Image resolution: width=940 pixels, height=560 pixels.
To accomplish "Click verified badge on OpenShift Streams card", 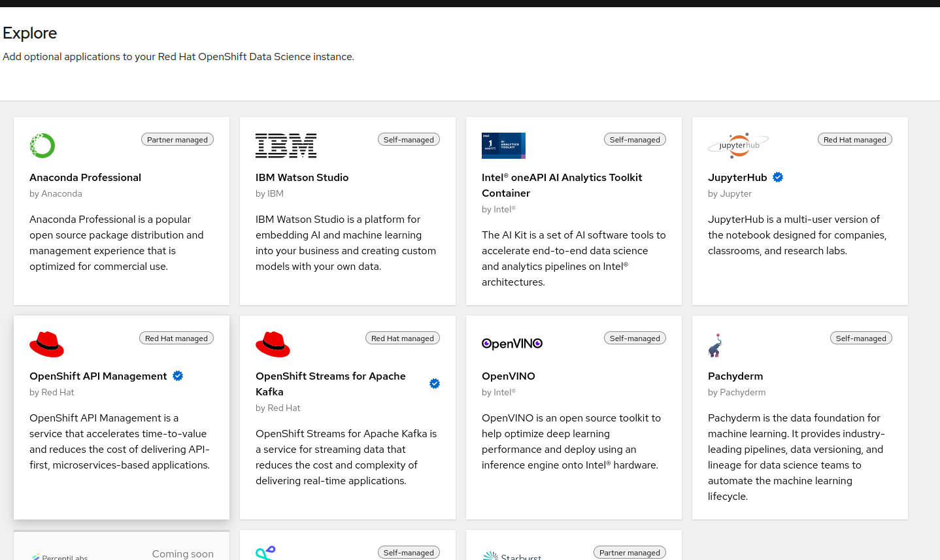I will [x=435, y=384].
